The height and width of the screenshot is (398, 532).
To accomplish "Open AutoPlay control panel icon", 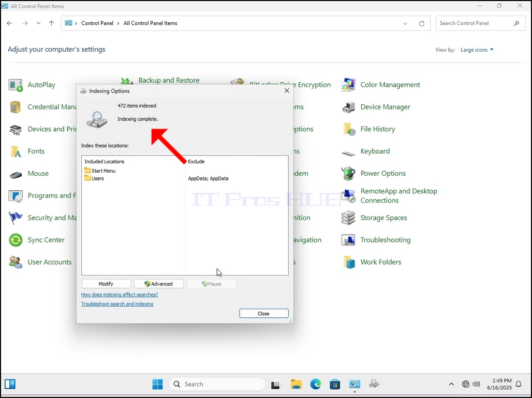I will coord(16,85).
